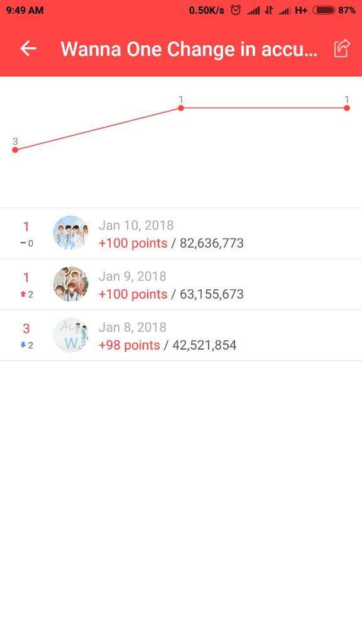Tap the Wanna One Change title text
This screenshot has width=362, height=644.
point(189,49)
